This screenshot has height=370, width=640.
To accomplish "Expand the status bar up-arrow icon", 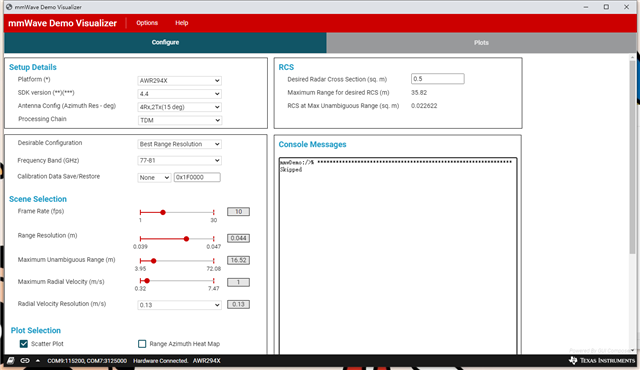I will (38, 361).
